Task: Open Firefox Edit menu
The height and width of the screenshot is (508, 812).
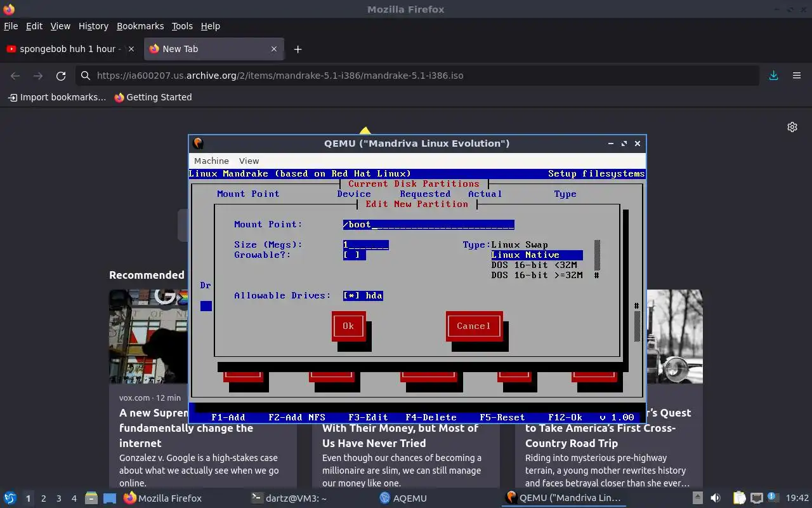Action: [34, 26]
